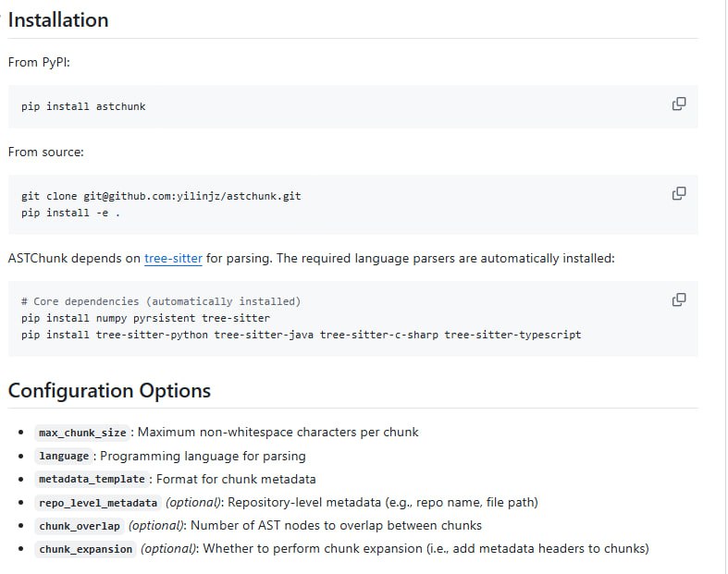728x574 pixels.
Task: Click the tree-sitter-python install command line
Action: point(301,335)
